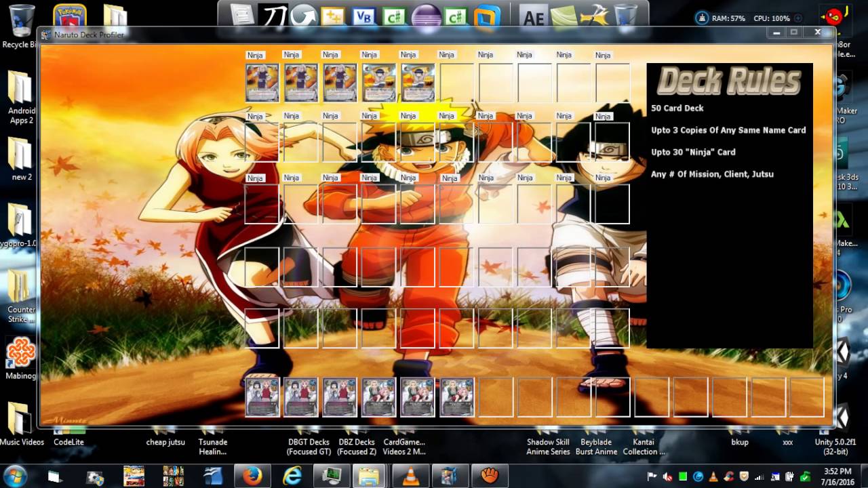Click the Tsunade Healin... desktop label
Screen dimensions: 868x488
[x=212, y=447]
